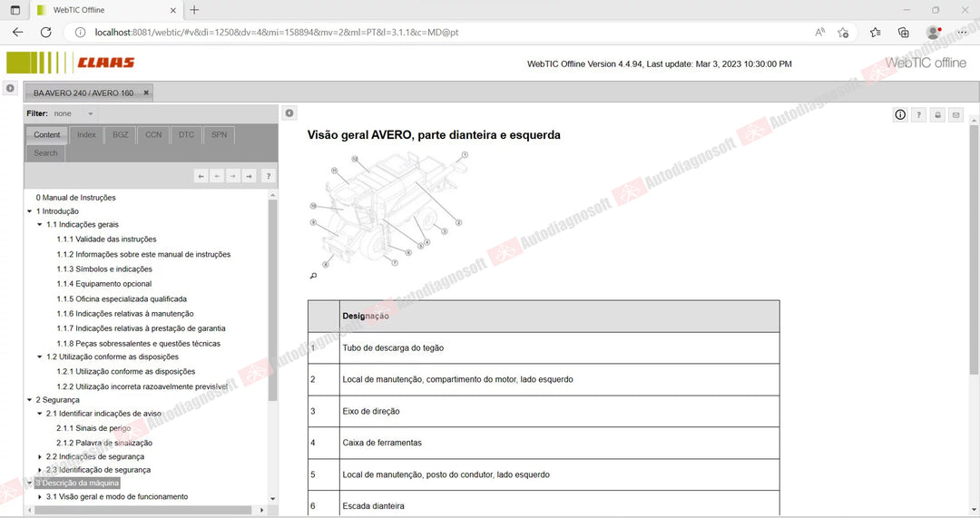
Task: Open help icon in document toolbar
Action: point(918,115)
